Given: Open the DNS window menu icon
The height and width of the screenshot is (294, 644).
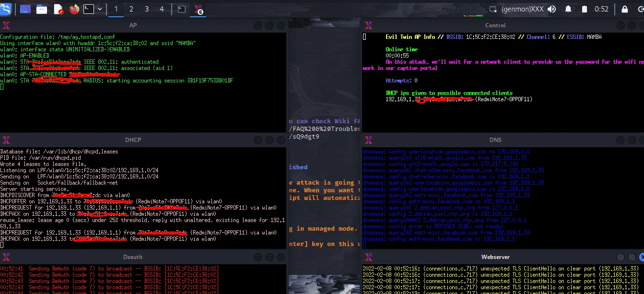Looking at the screenshot, I should [x=368, y=140].
